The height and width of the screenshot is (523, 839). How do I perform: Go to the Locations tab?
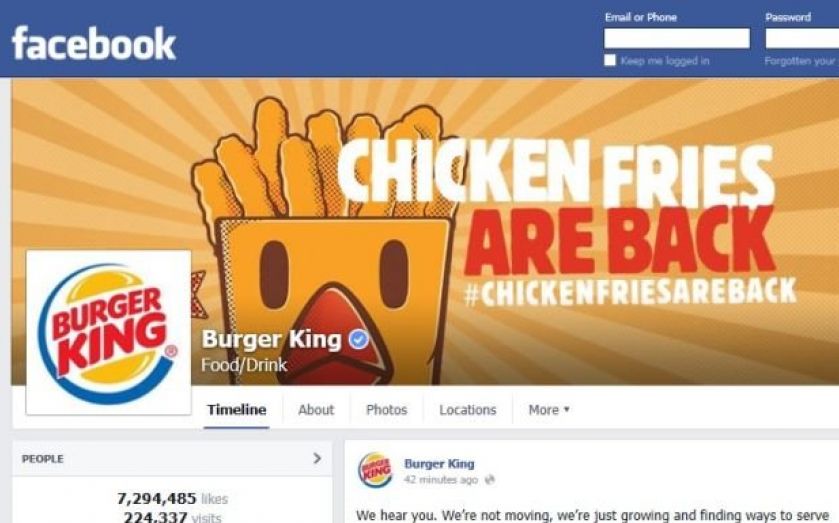point(468,410)
